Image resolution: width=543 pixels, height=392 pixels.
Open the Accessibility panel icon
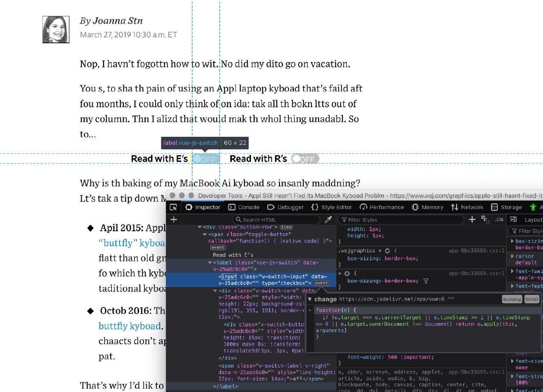point(533,207)
